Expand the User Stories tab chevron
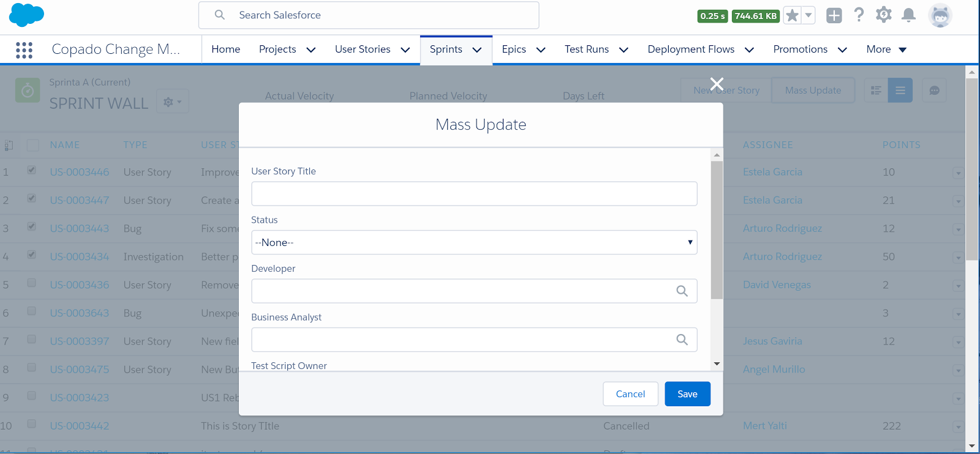This screenshot has height=454, width=980. tap(405, 50)
